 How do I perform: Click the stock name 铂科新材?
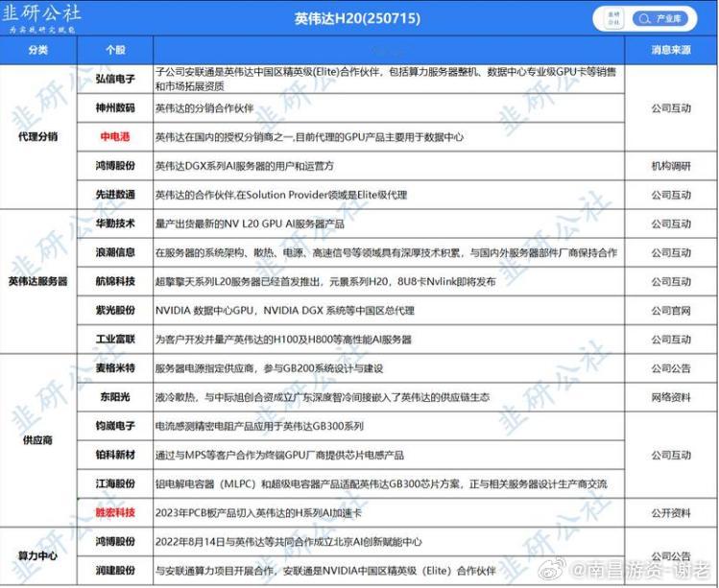pos(115,455)
